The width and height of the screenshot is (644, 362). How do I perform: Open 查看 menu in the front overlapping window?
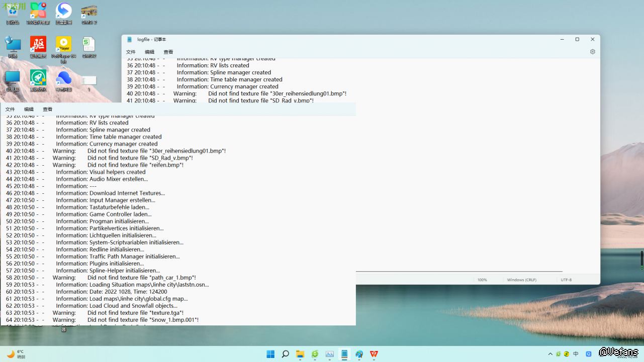pyautogui.click(x=47, y=109)
